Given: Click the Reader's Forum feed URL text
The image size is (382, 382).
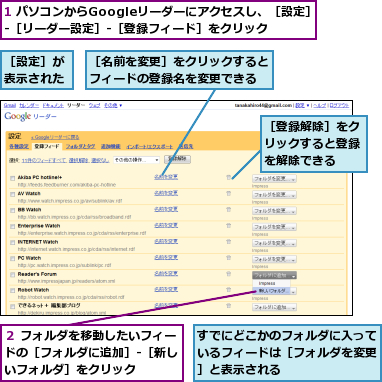Looking at the screenshot, I should [66, 281].
